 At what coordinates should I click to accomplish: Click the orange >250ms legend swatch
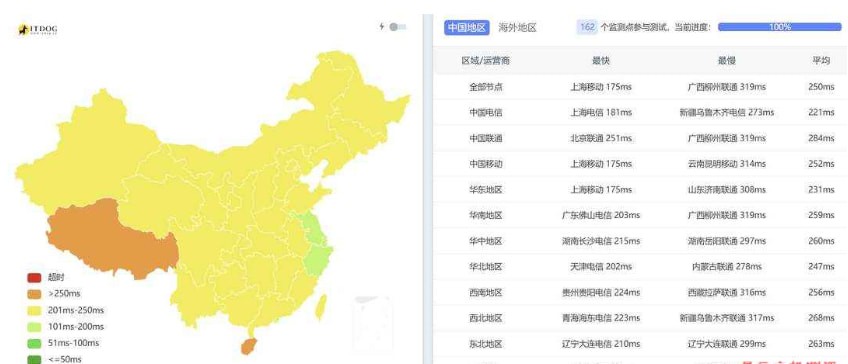pos(34,294)
